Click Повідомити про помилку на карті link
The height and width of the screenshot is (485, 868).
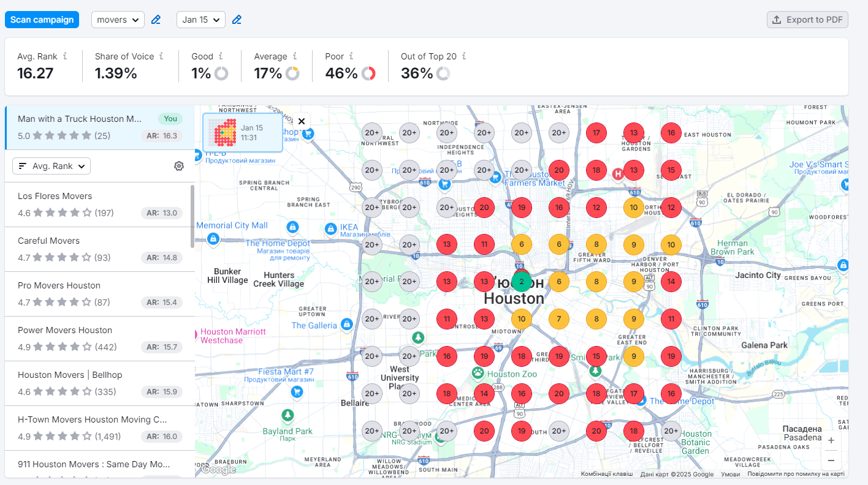pyautogui.click(x=796, y=474)
